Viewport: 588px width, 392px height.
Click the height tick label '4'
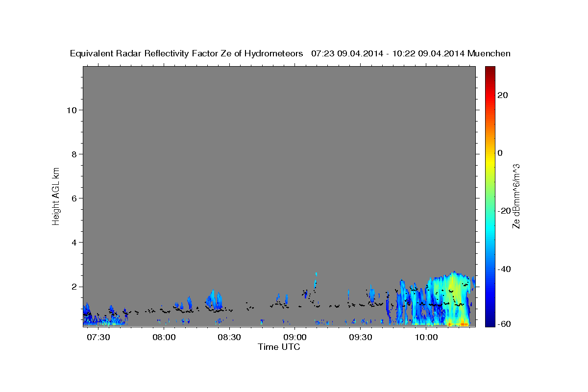click(x=74, y=243)
